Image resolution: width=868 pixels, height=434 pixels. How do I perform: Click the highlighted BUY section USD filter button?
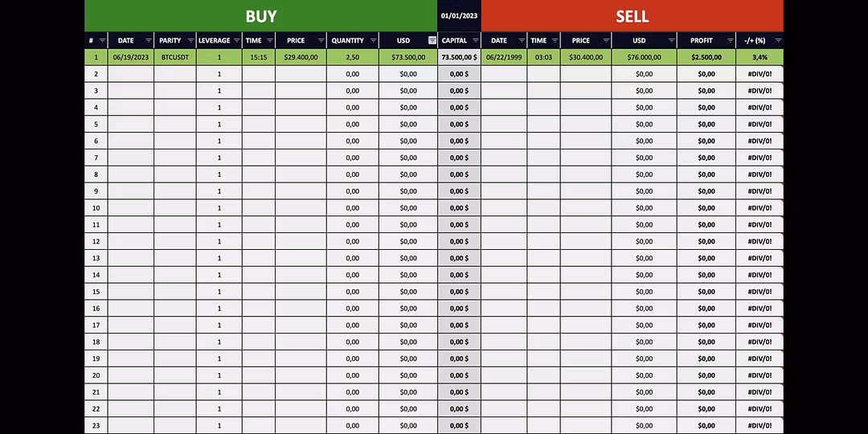pos(432,40)
